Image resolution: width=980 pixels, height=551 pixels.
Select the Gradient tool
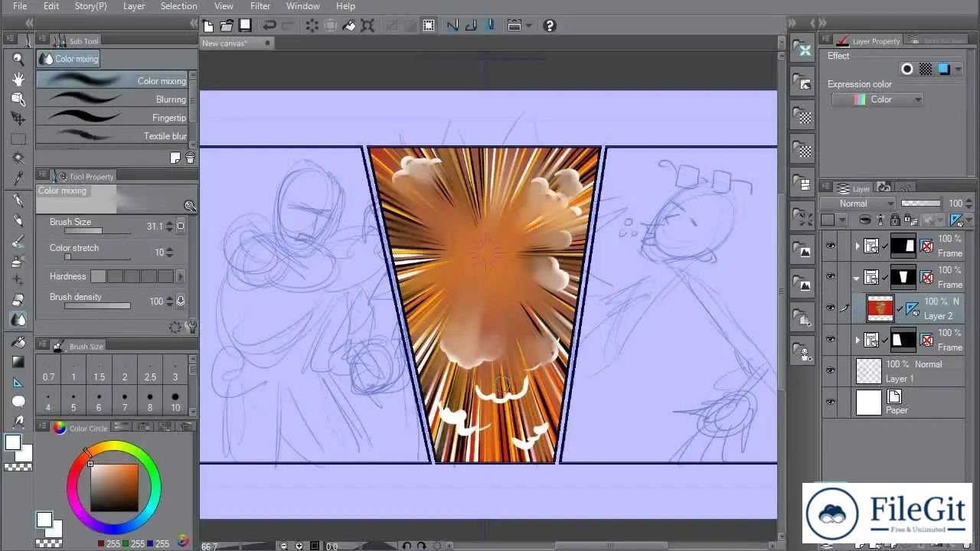[18, 362]
